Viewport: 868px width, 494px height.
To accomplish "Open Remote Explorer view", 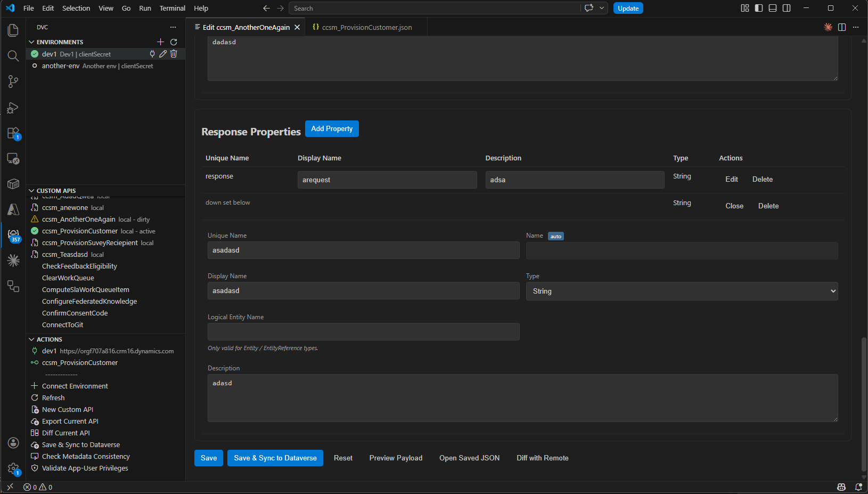I will (x=13, y=159).
